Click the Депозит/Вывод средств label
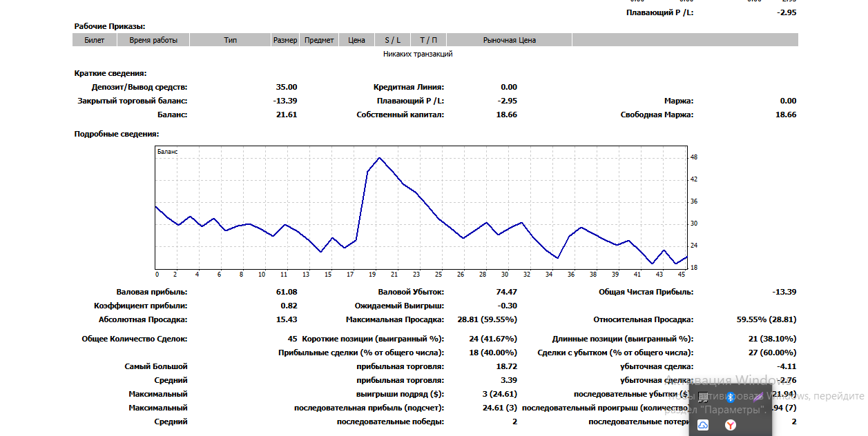 coord(139,87)
